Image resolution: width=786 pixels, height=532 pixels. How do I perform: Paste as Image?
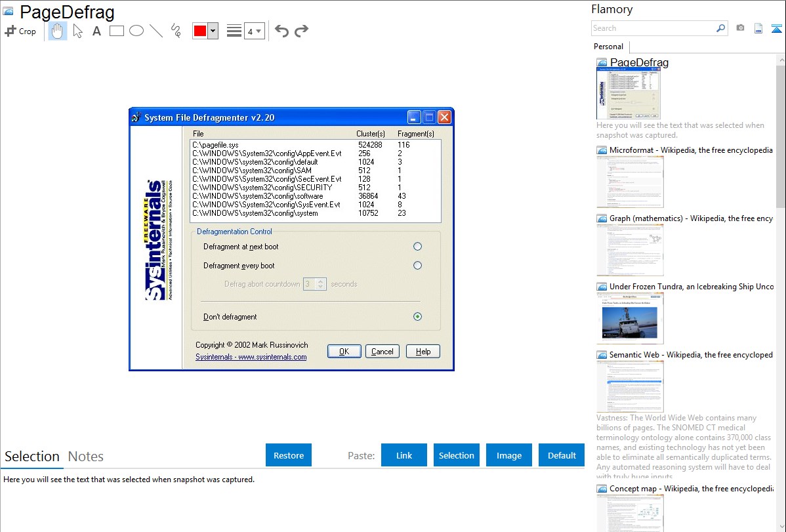(x=509, y=455)
